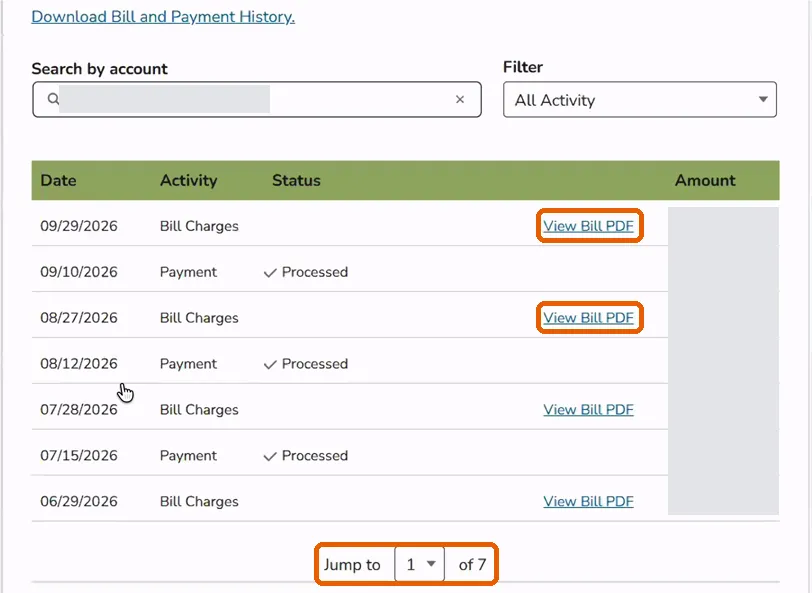The width and height of the screenshot is (812, 593).
Task: Select the 07/15/2026 date cell
Action: 79,455
